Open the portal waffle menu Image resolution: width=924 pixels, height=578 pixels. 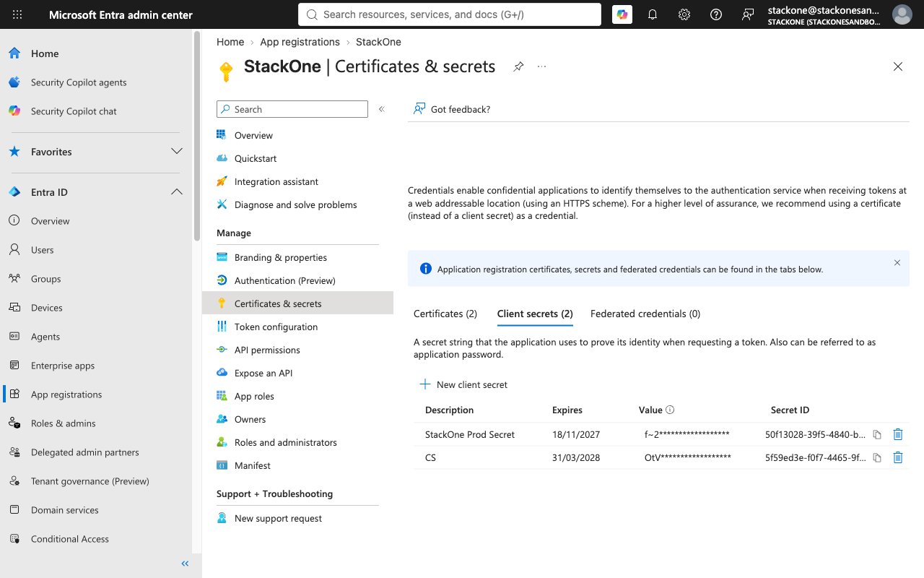point(17,14)
